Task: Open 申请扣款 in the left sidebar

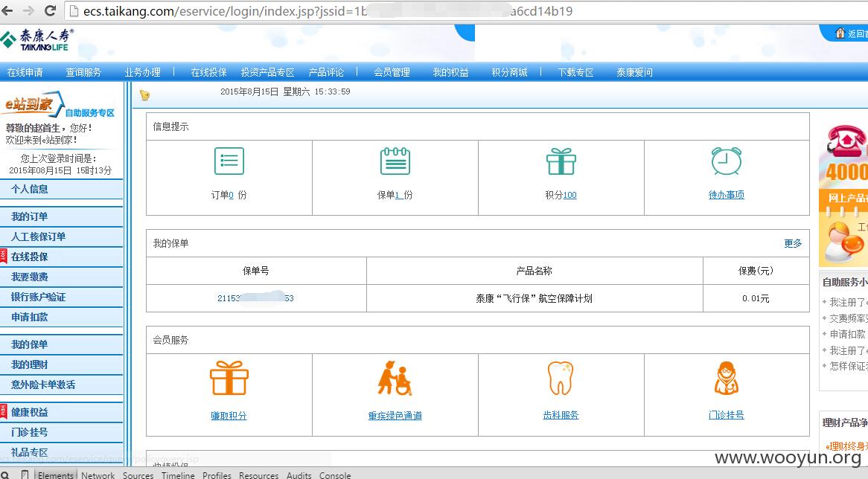Action: (x=62, y=317)
